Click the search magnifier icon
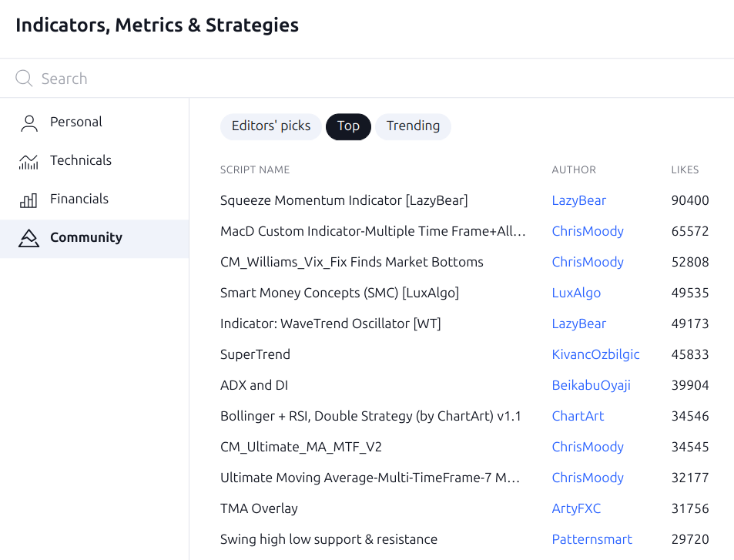 (x=23, y=78)
